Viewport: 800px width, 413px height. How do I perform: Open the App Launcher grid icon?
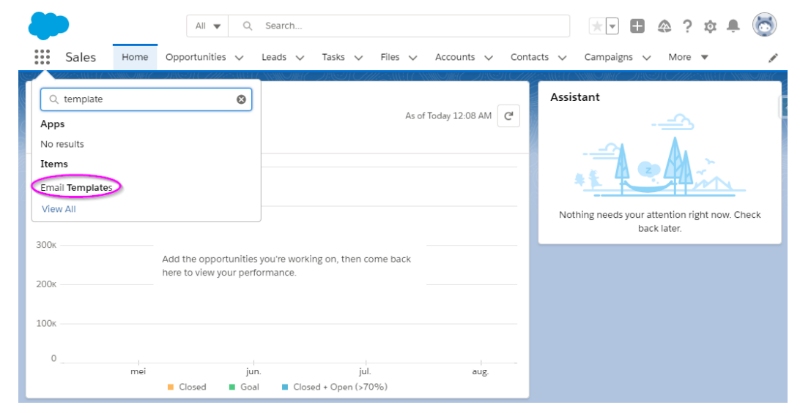click(42, 57)
